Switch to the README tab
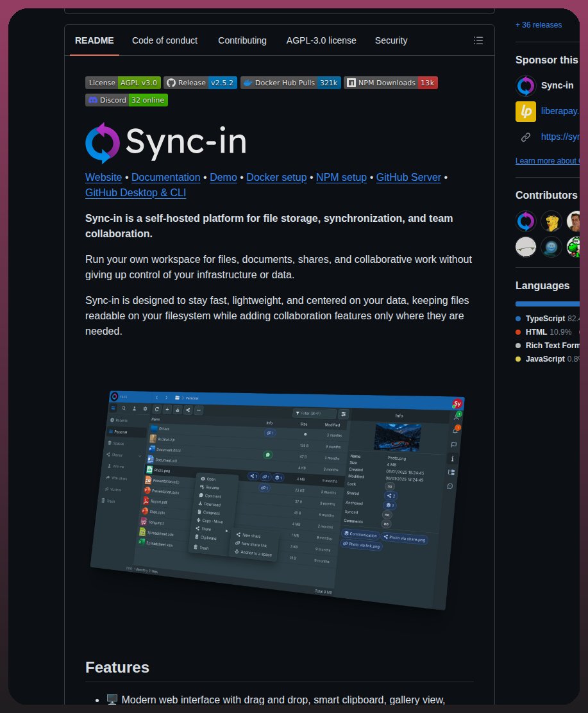Screen dimensions: 588x713 pos(94,40)
